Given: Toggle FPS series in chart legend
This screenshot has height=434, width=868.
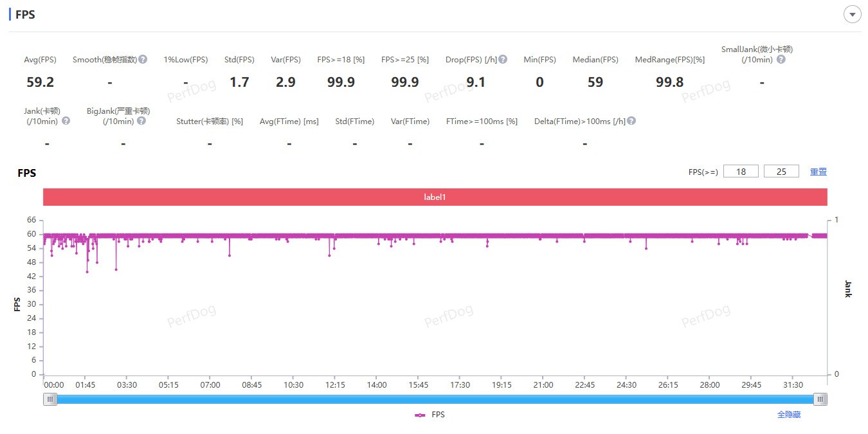Looking at the screenshot, I should coord(430,415).
